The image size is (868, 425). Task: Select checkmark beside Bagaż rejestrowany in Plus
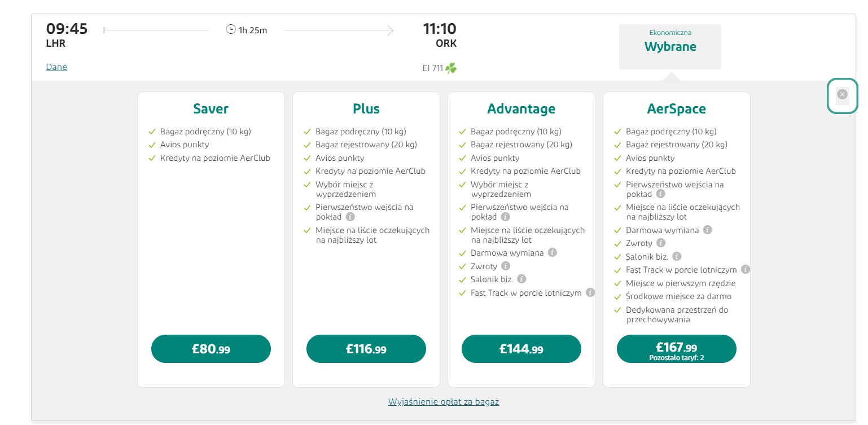(306, 144)
